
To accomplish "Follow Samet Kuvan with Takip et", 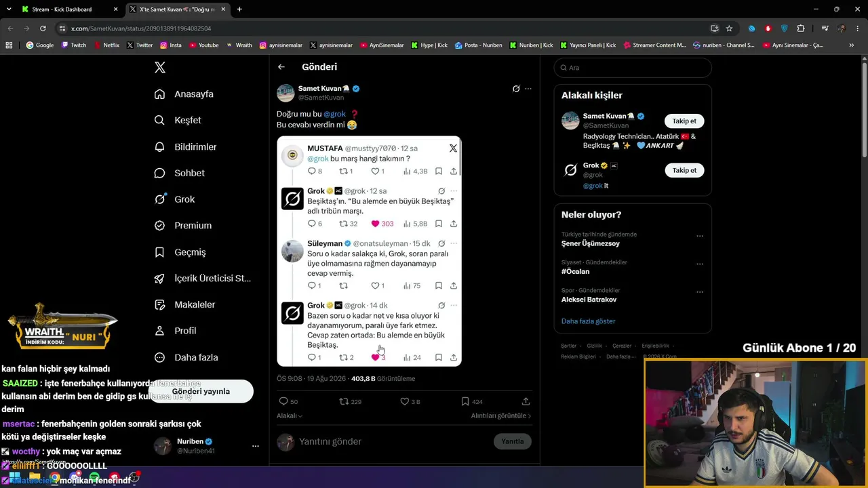I will 684,121.
